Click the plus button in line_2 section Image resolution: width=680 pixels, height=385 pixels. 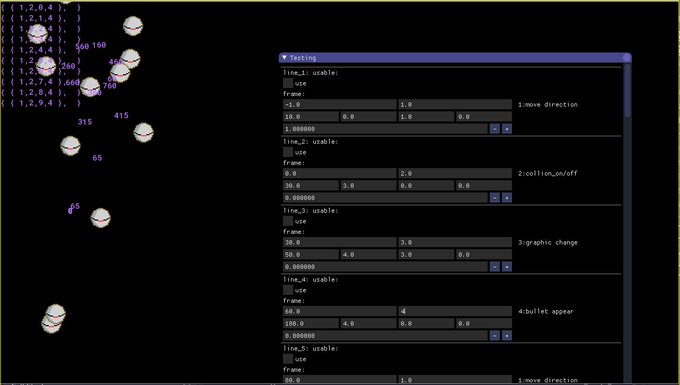507,198
